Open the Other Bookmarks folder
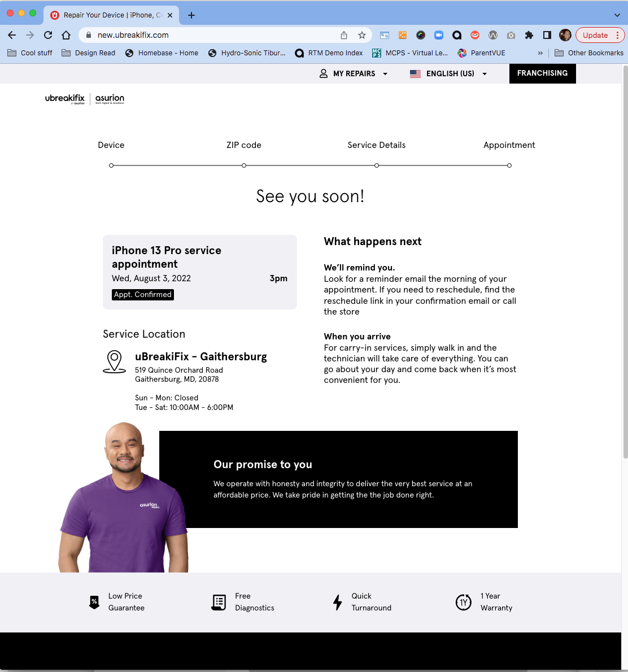 589,53
